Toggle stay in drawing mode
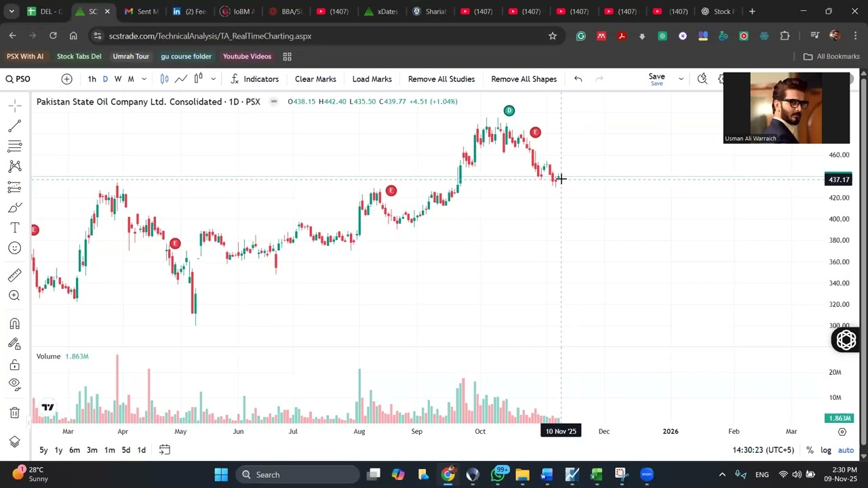The height and width of the screenshot is (488, 868). [14, 344]
